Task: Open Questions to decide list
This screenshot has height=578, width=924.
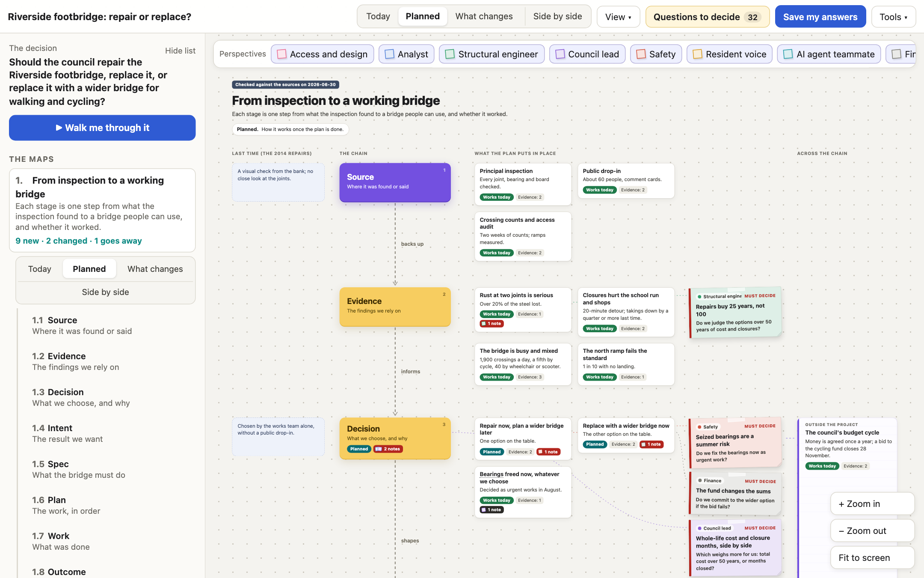Action: tap(707, 17)
